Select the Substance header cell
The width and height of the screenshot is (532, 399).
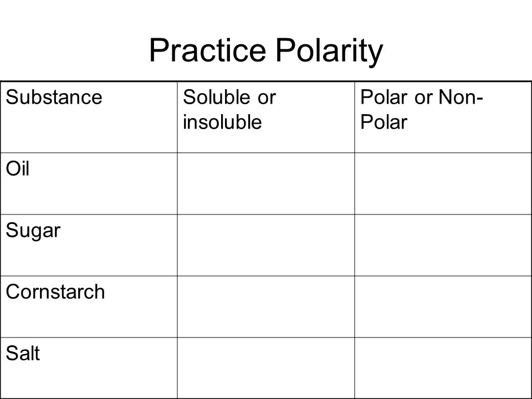tap(89, 117)
